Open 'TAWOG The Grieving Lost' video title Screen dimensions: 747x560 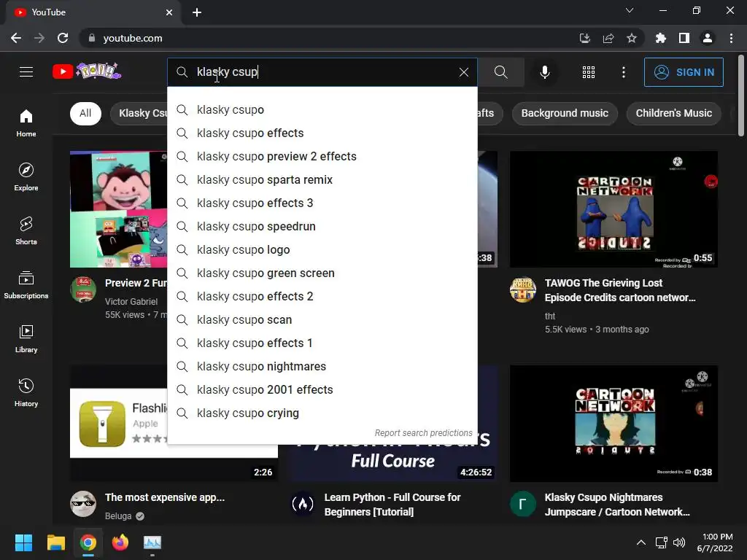point(620,290)
